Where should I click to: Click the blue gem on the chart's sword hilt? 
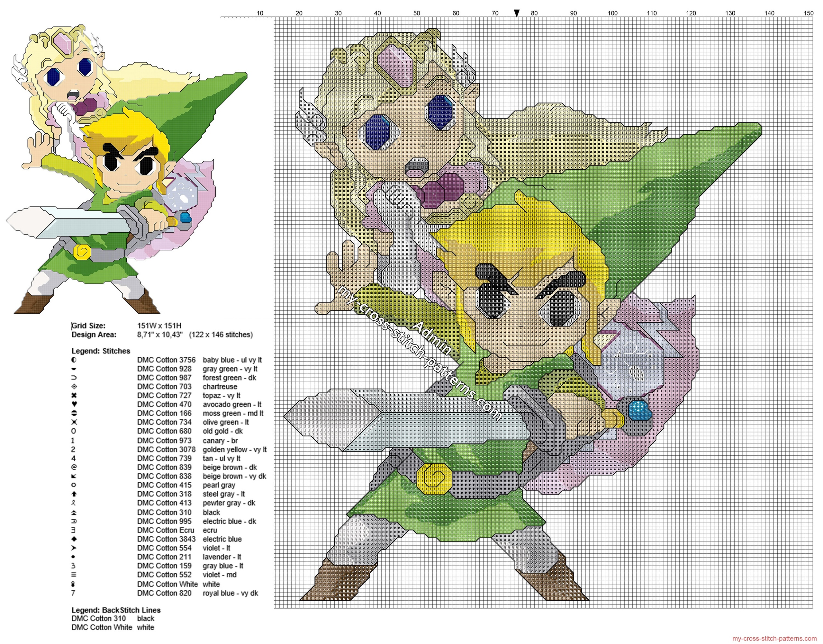(x=640, y=410)
